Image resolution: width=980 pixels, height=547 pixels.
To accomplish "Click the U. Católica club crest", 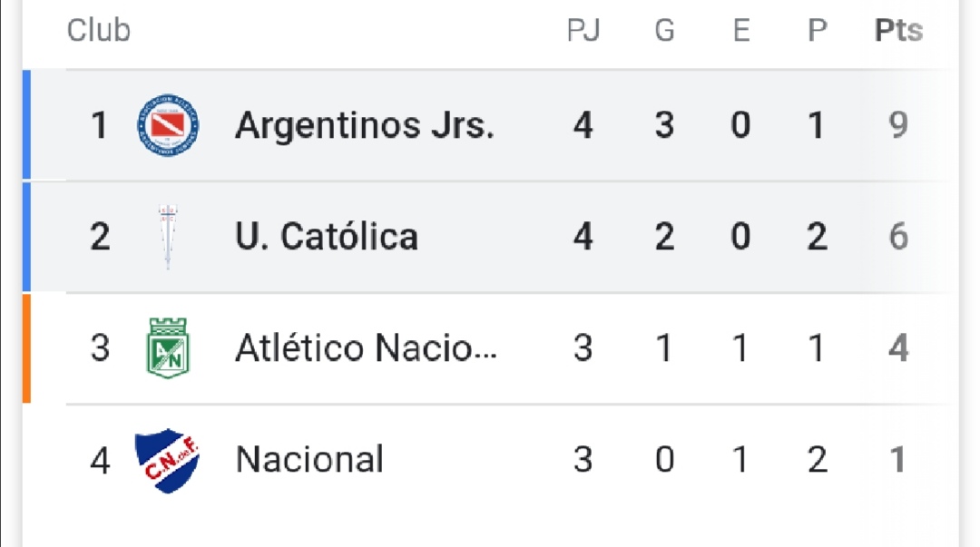I will coord(166,237).
